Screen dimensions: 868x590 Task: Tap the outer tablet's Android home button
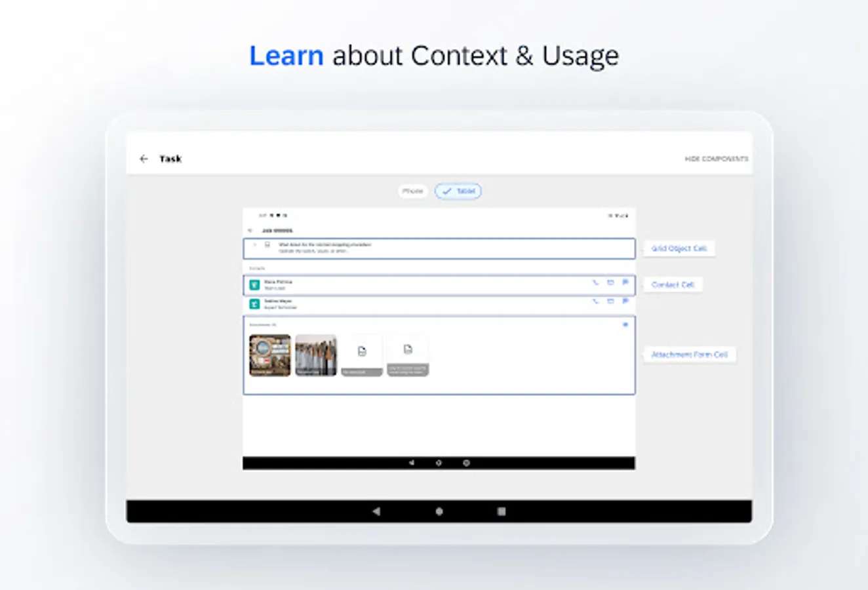439,511
